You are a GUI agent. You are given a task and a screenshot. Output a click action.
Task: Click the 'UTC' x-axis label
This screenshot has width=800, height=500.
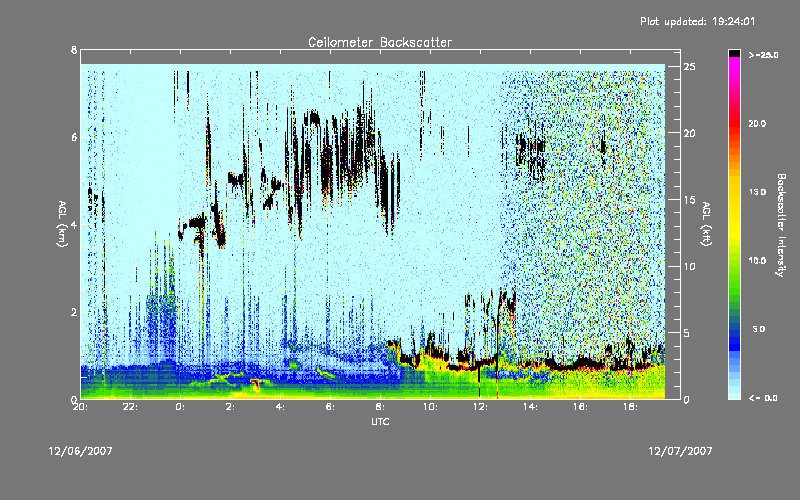coord(380,421)
